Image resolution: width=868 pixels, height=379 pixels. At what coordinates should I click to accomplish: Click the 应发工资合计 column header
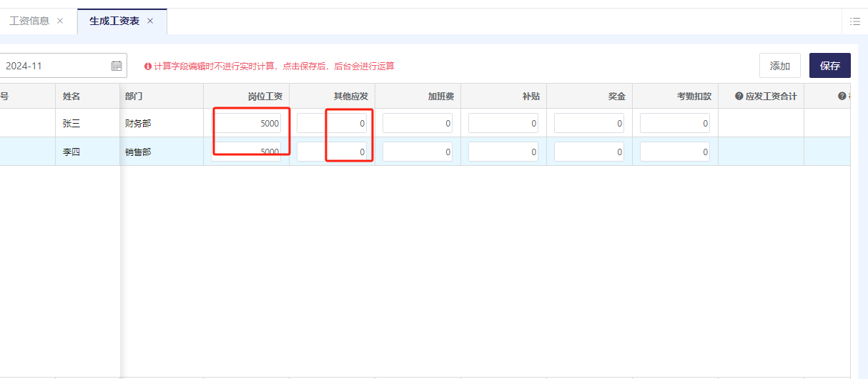tap(761, 96)
